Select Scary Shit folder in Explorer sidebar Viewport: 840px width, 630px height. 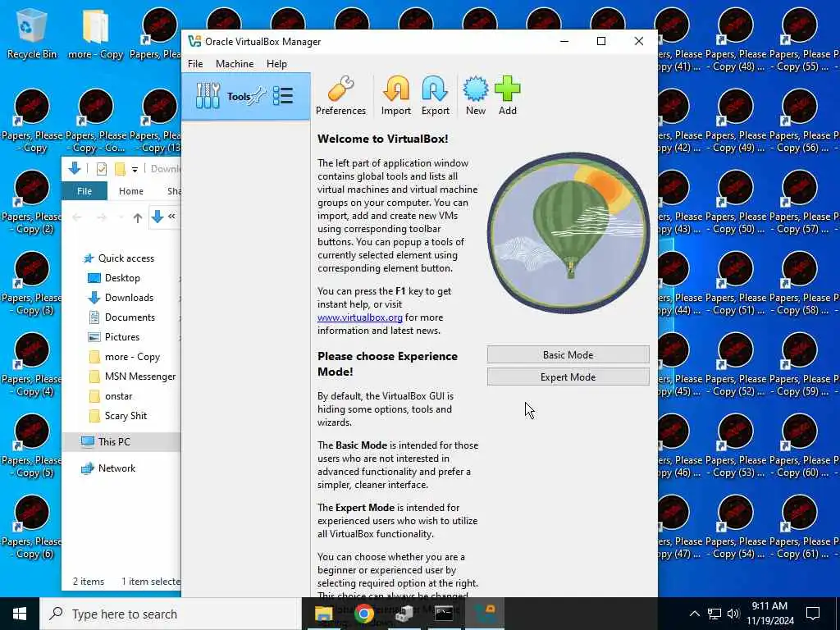(126, 416)
